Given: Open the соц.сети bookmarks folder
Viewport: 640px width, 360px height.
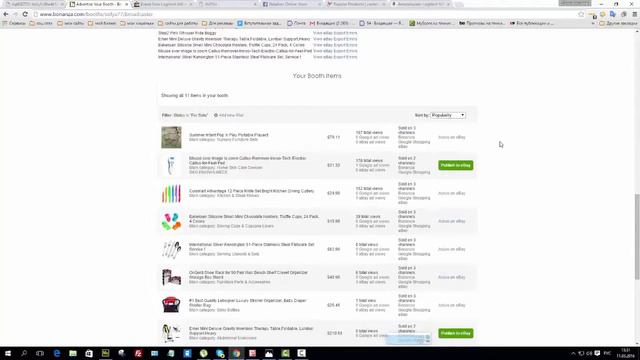Looking at the screenshot, I should [x=41, y=23].
